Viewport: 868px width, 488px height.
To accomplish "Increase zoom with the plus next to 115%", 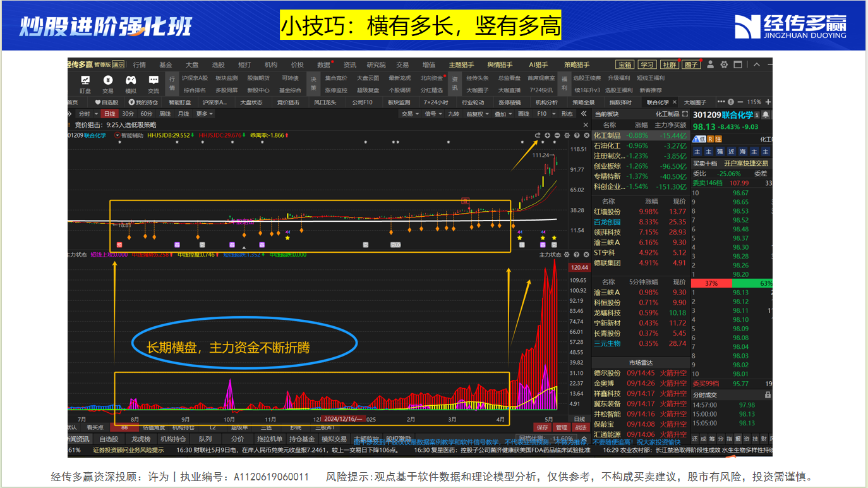I will (x=768, y=102).
